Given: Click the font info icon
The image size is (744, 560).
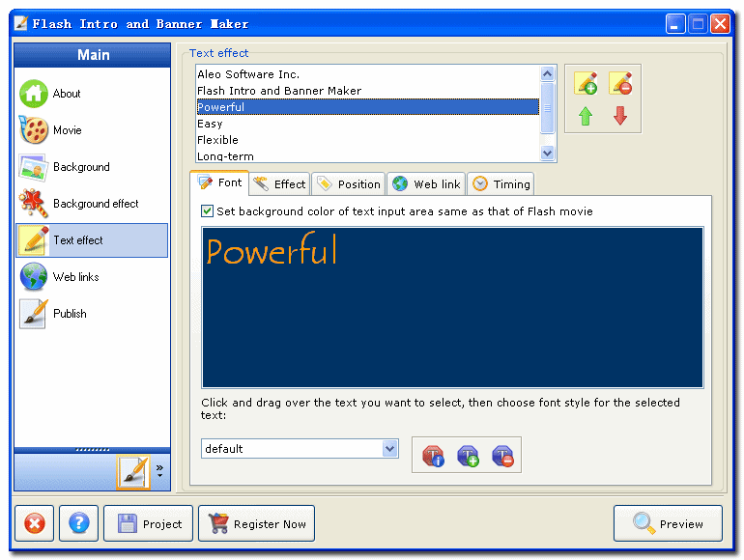Looking at the screenshot, I should [433, 455].
